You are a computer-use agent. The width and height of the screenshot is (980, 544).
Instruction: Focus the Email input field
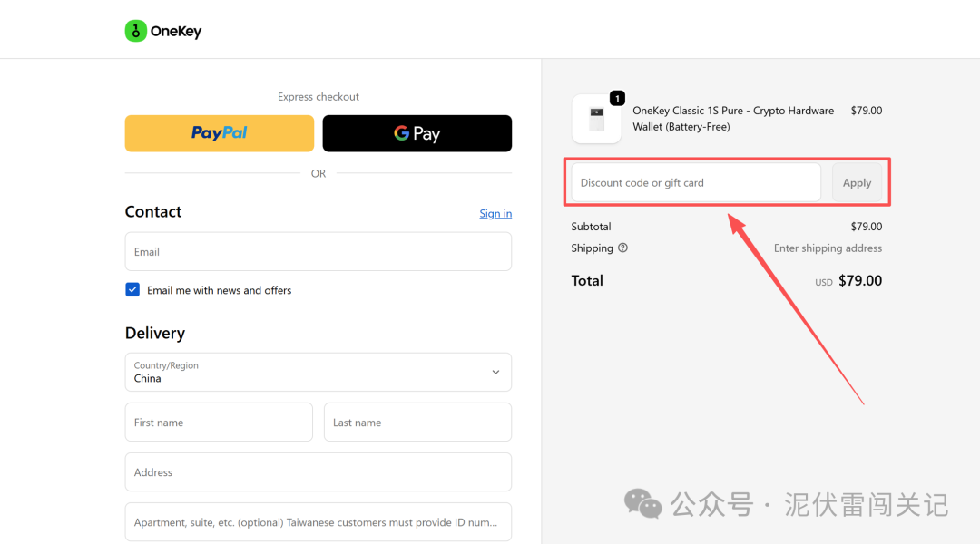point(318,252)
